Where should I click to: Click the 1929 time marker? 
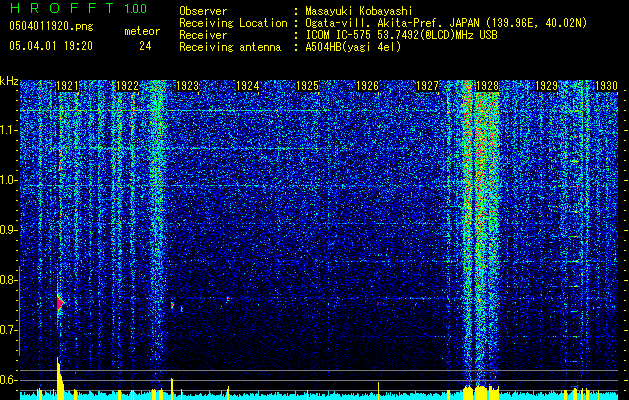547,86
